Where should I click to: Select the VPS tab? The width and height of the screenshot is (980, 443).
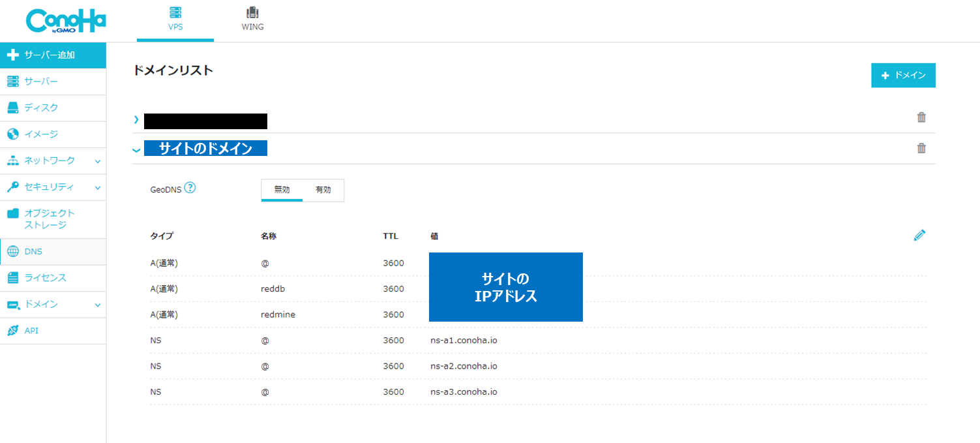[x=175, y=20]
